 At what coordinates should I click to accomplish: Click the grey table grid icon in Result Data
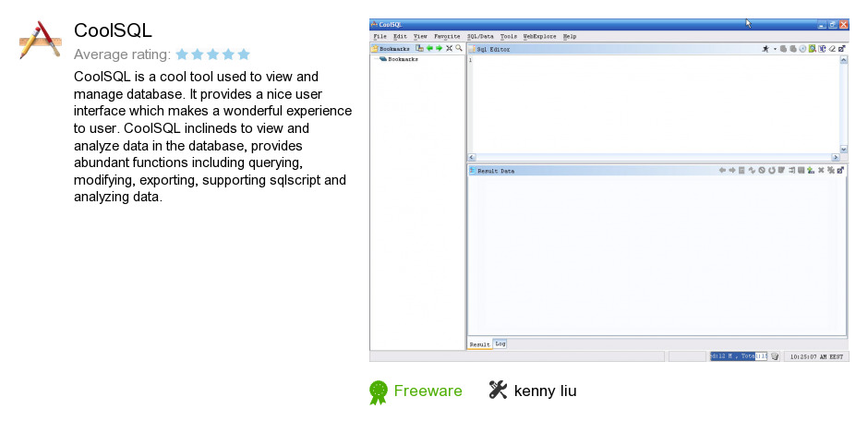(x=801, y=171)
